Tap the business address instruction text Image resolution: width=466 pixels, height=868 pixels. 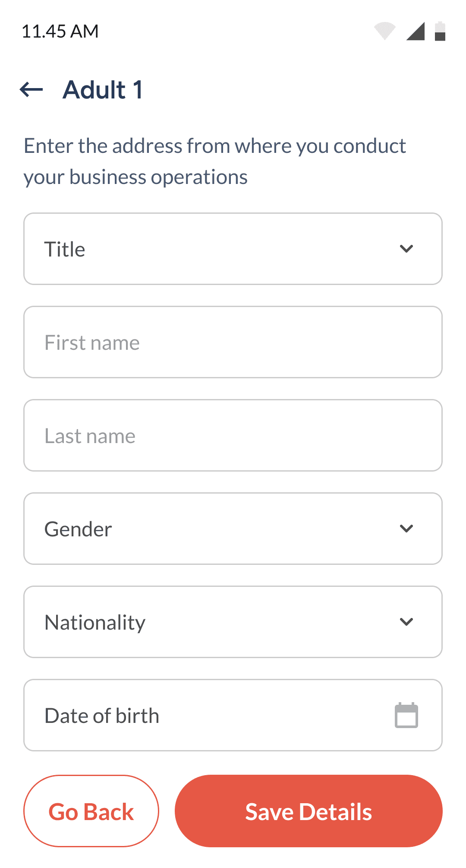214,162
